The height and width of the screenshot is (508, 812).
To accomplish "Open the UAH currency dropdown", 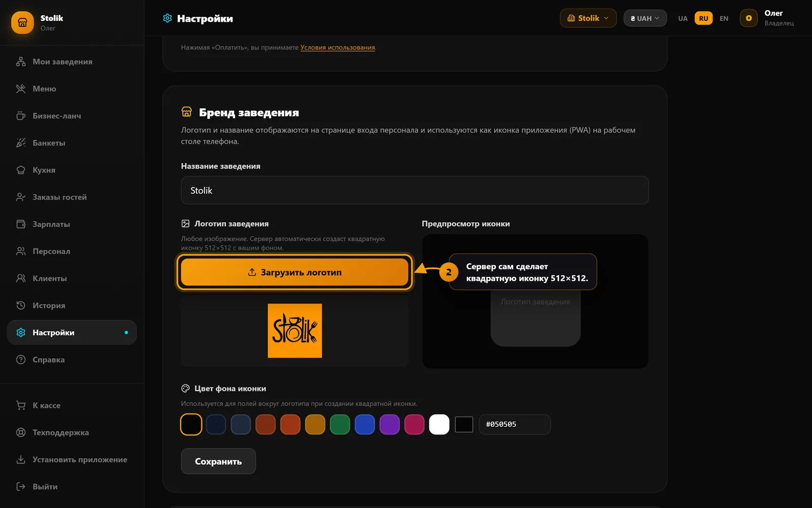I will 645,18.
